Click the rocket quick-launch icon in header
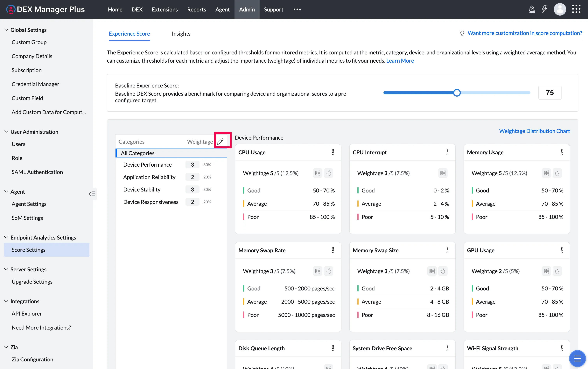The height and width of the screenshot is (369, 588). [x=532, y=9]
